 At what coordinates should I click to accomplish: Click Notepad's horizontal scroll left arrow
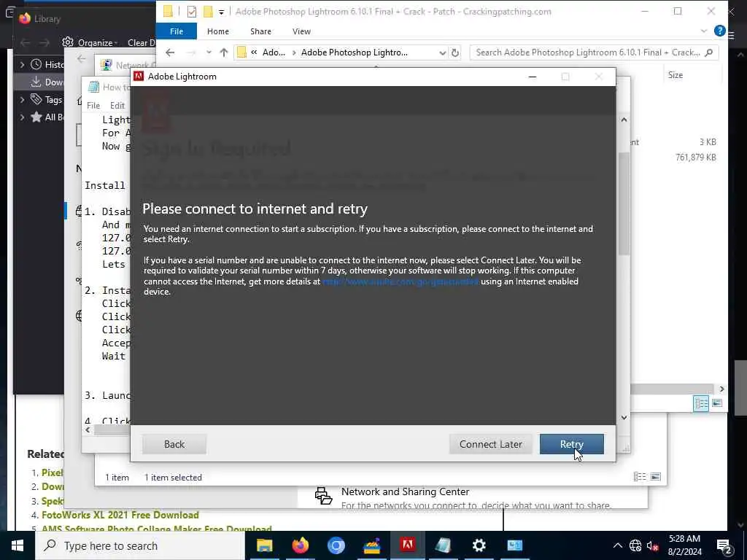click(x=88, y=429)
